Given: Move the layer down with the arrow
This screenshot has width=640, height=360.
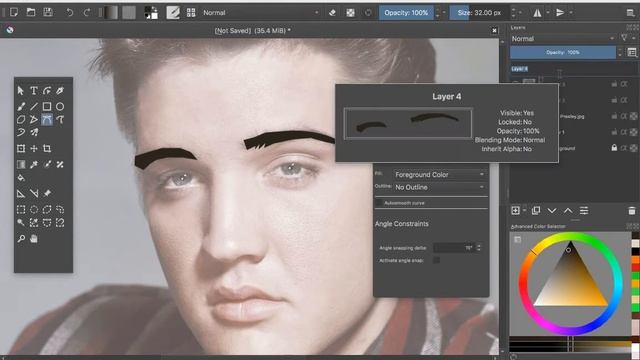Looking at the screenshot, I should click(x=552, y=211).
